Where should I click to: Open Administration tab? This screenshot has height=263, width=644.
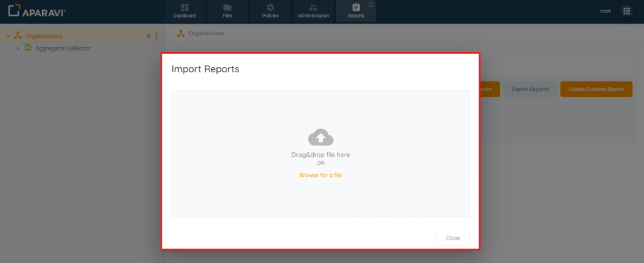click(x=313, y=11)
